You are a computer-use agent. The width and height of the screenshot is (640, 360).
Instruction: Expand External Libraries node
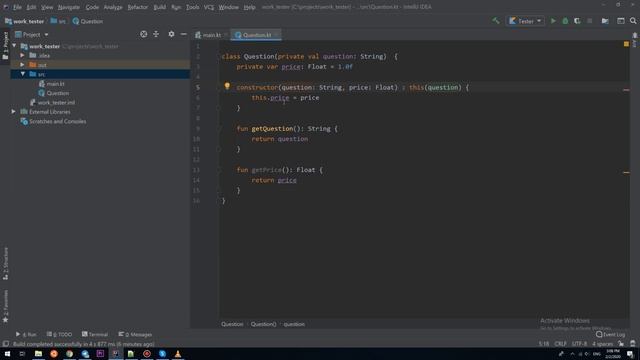13,111
